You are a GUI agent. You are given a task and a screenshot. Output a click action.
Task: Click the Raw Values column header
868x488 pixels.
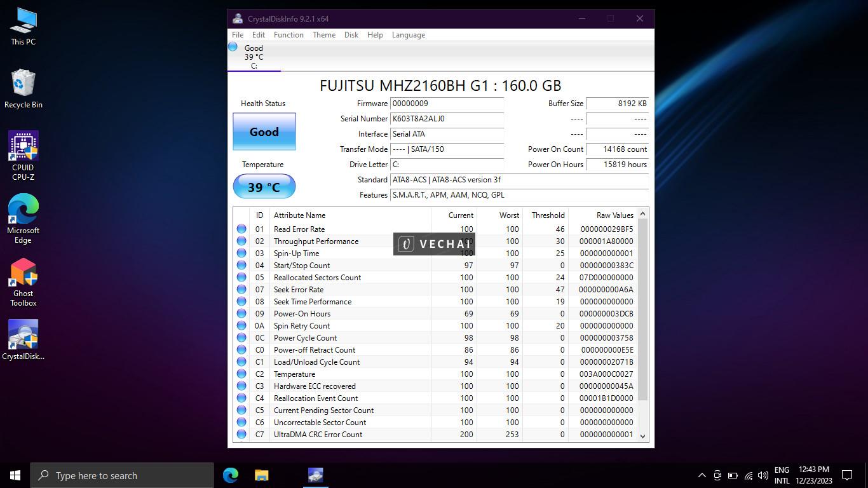click(x=602, y=215)
